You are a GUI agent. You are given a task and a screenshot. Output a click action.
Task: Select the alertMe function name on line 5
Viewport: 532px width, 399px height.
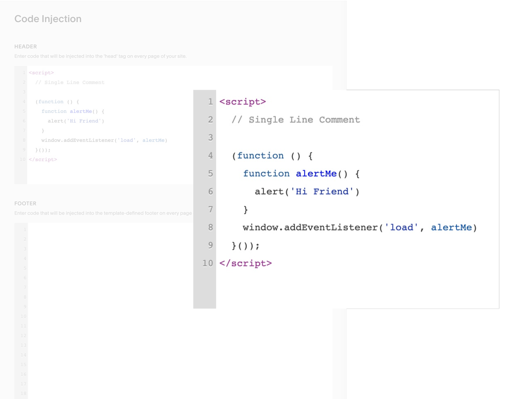tap(316, 173)
